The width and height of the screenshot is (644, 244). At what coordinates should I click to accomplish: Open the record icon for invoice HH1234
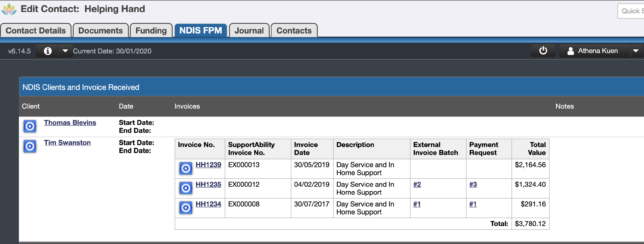[x=185, y=208]
